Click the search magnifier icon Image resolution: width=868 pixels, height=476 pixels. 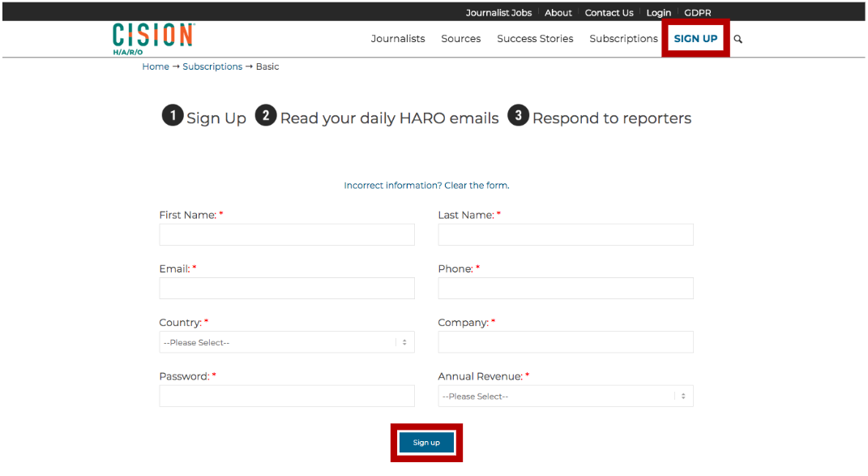pyautogui.click(x=738, y=39)
